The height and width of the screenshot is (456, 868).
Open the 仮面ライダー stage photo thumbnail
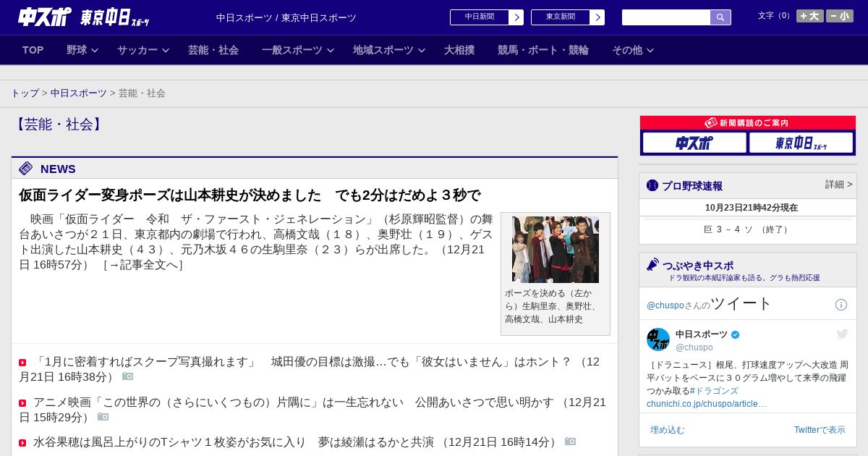[556, 249]
